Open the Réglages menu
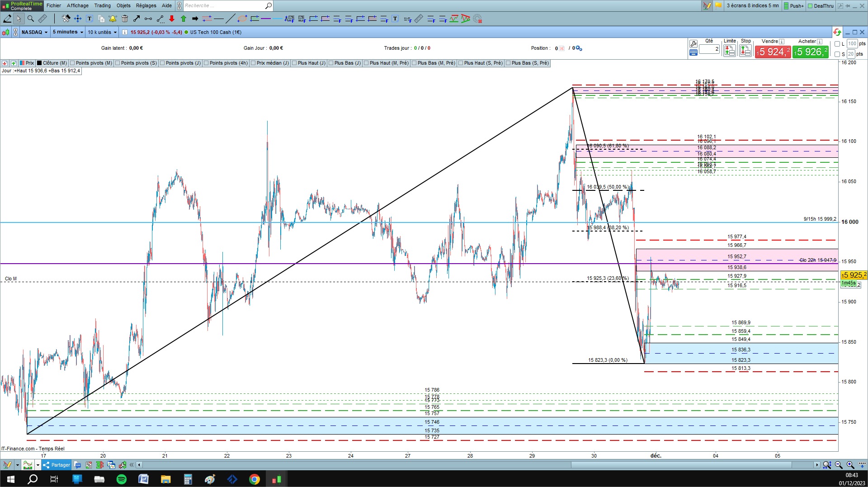Image resolution: width=868 pixels, height=487 pixels. [146, 5]
